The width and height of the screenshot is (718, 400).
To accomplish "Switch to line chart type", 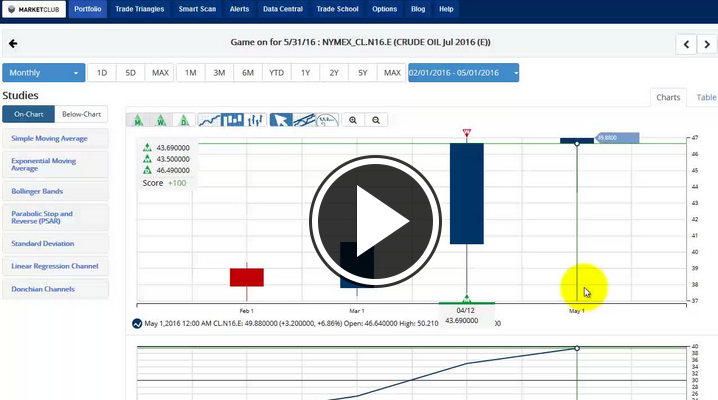I will [209, 120].
